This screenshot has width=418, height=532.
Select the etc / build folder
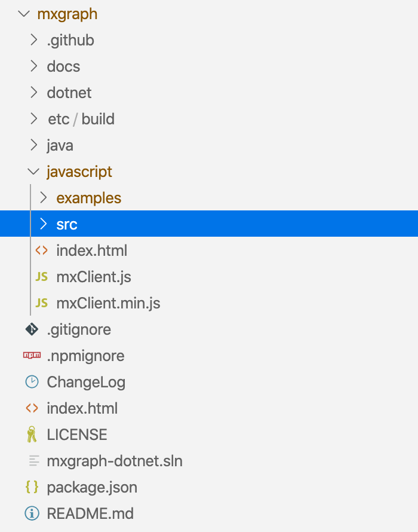click(81, 119)
